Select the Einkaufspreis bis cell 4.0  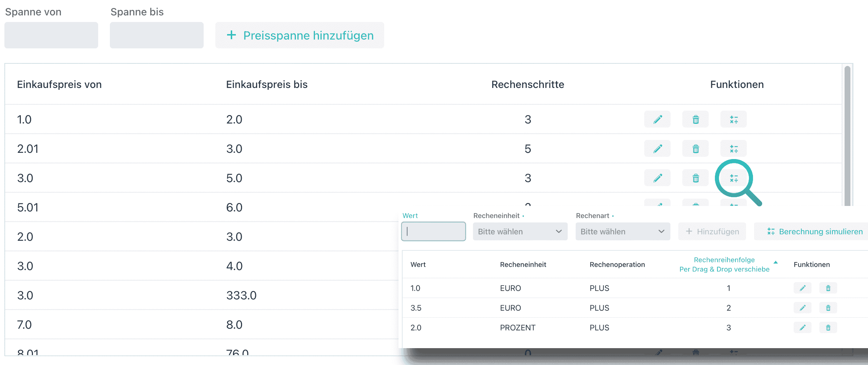point(234,266)
